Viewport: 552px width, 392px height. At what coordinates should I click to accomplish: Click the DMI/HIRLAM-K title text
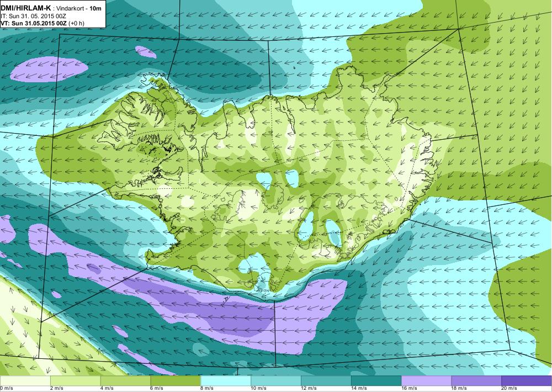click(x=26, y=8)
